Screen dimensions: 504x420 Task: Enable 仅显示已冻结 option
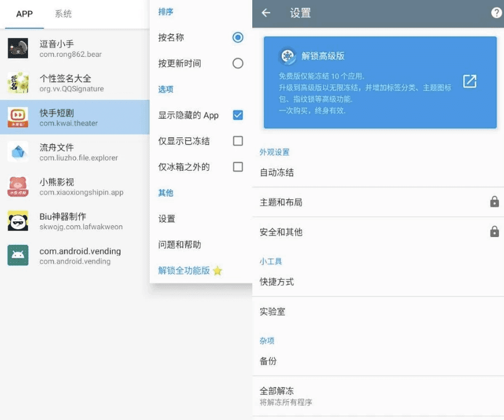238,141
